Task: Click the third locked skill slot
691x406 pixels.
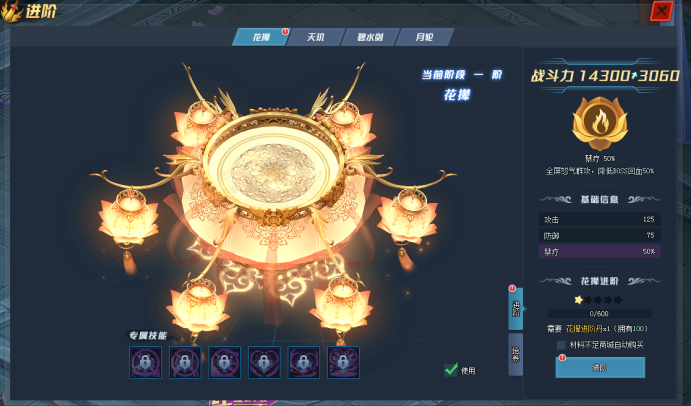Action: tap(225, 362)
